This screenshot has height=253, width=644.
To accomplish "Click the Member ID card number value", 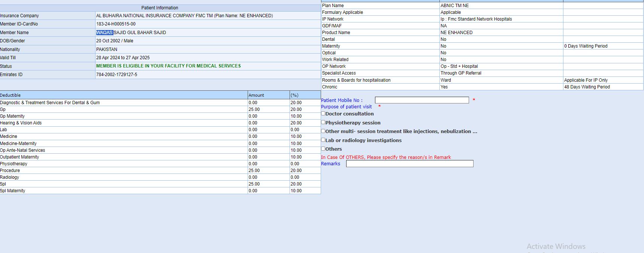I will (116, 24).
